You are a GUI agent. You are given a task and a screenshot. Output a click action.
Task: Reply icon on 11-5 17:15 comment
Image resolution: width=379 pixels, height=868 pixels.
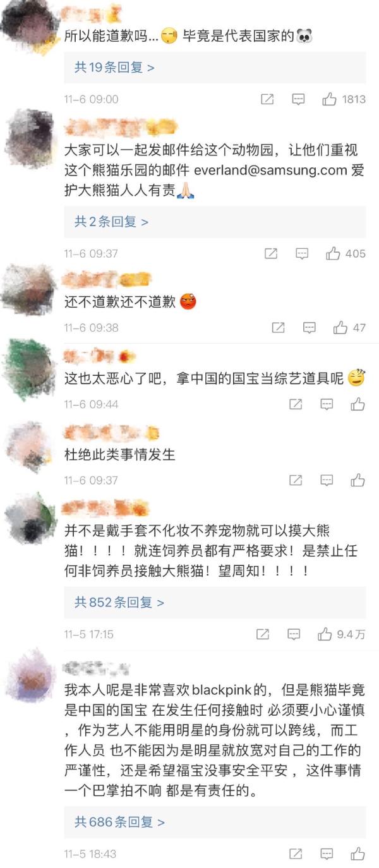point(294,634)
